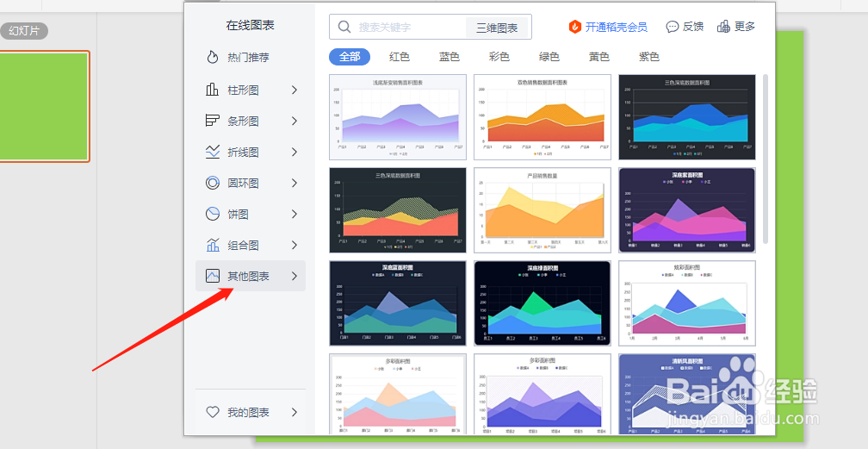The width and height of the screenshot is (868, 449).
Task: Select the 产品销售数量 chart thumbnail
Action: coord(542,210)
